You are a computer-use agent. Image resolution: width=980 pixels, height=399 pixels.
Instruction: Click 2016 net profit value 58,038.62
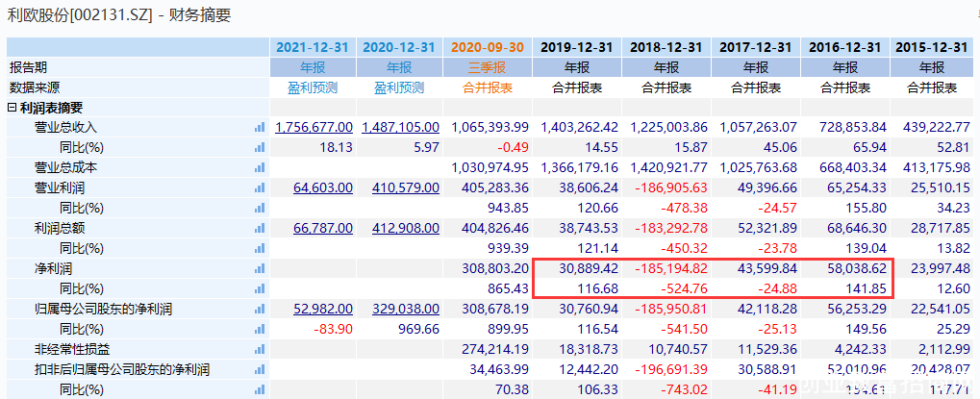(x=856, y=269)
